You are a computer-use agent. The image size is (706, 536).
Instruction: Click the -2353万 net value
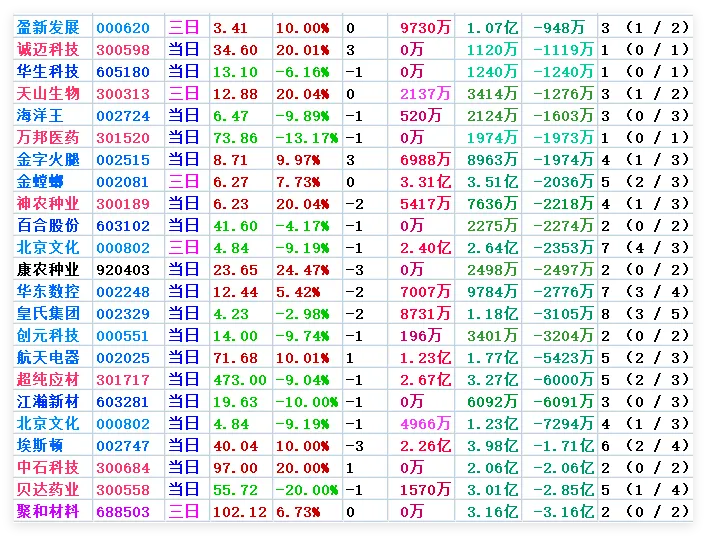[563, 248]
